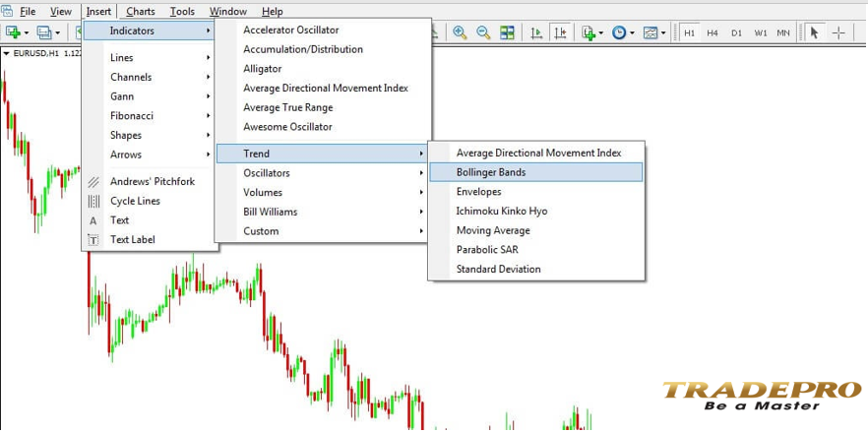Select Parabolic SAR indicator
Image resolution: width=868 pixels, height=433 pixels.
pyautogui.click(x=535, y=250)
